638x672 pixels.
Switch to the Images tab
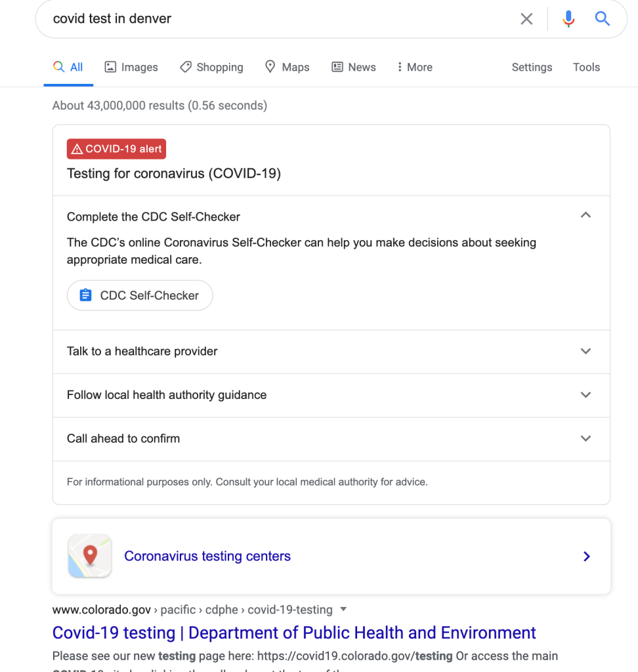tap(131, 67)
